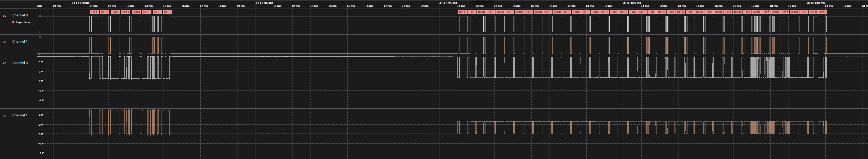The width and height of the screenshot is (868, 159).
Task: Click the 0xC2 decoded byte bubble
Action: [x=168, y=12]
